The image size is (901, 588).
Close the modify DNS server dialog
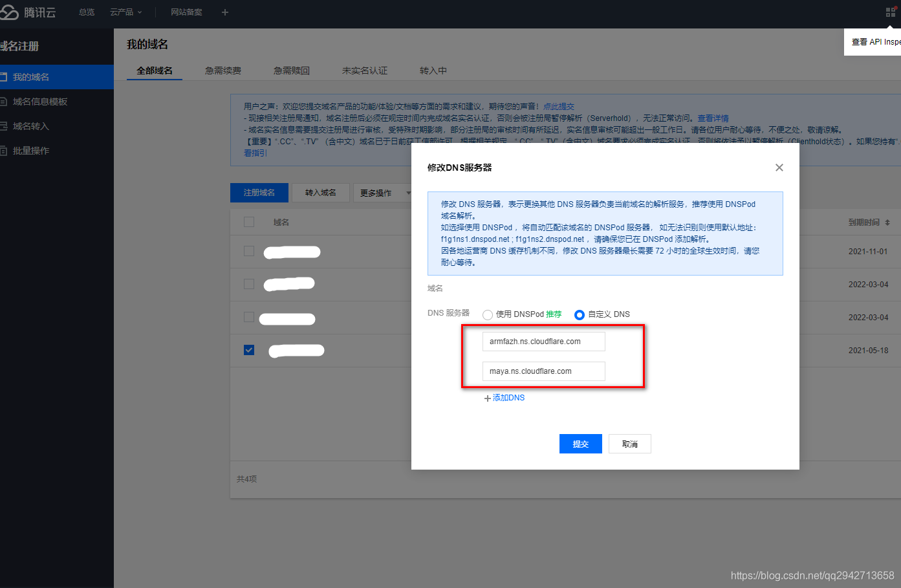click(779, 168)
